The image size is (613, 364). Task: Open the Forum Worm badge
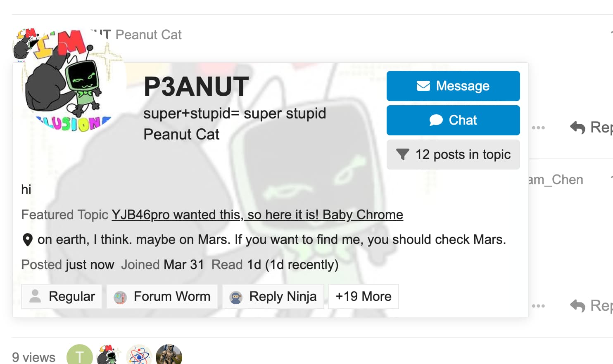pyautogui.click(x=162, y=296)
